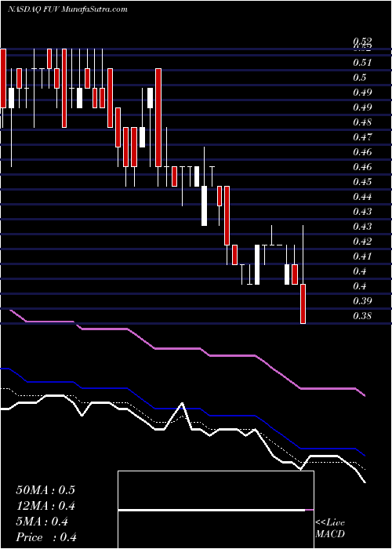Click the pink 50MA moving average line
This screenshot has height=549, width=392.
177,348
